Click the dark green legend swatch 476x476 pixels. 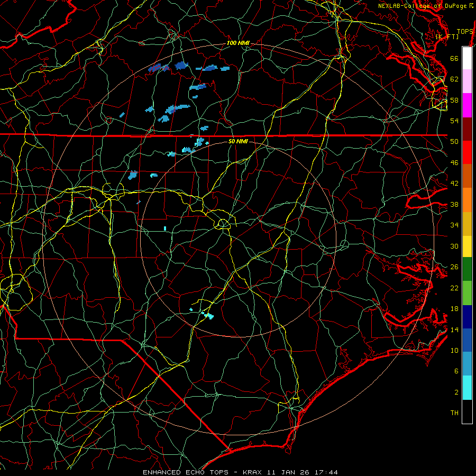coord(467,269)
